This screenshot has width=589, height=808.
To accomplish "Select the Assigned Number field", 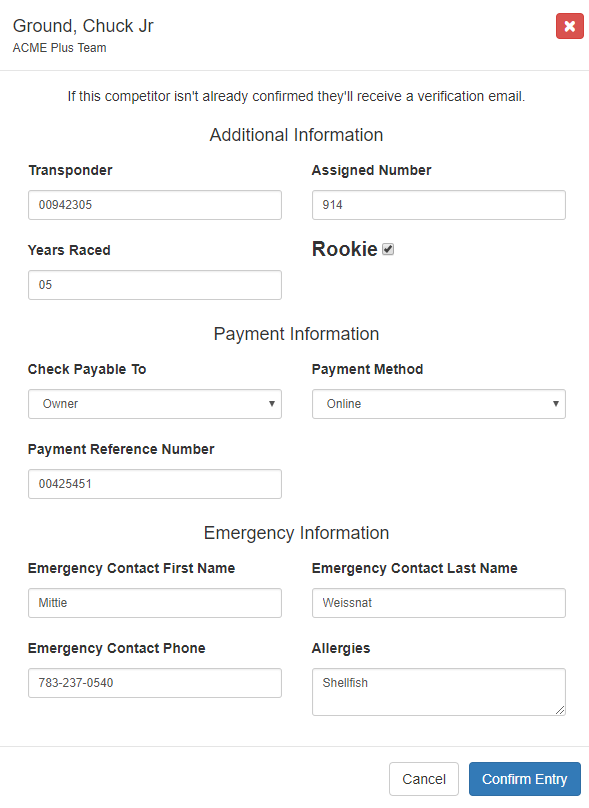I will coord(439,205).
